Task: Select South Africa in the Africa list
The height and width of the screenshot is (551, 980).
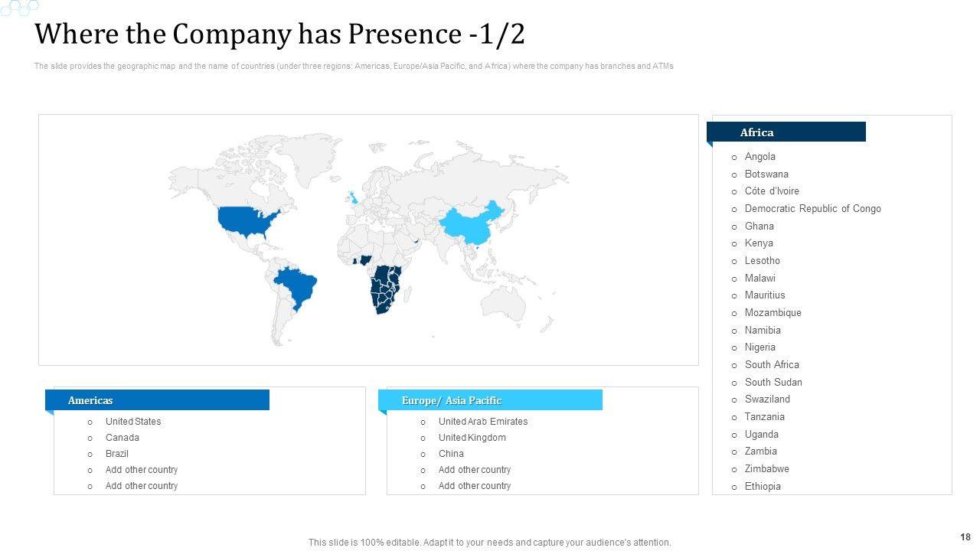Action: click(772, 365)
